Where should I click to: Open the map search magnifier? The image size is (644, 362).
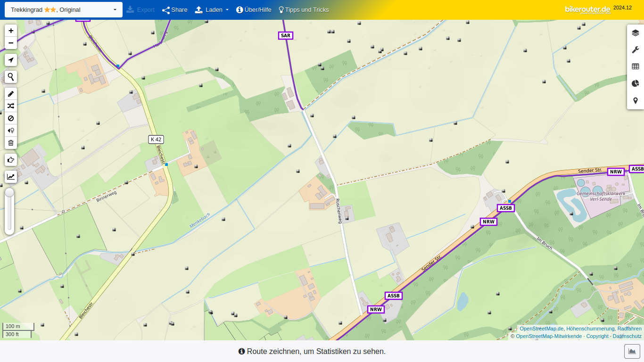tap(11, 77)
